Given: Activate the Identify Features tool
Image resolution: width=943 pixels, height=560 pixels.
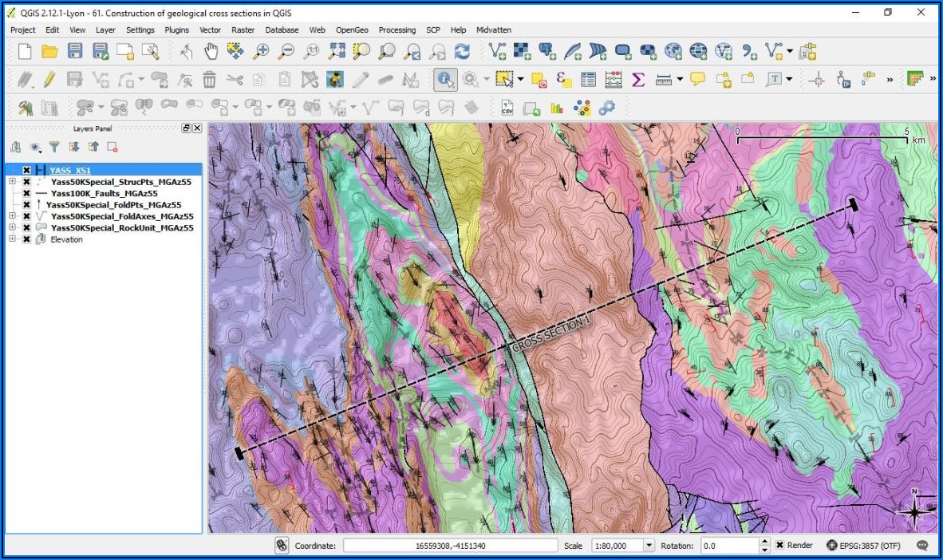Looking at the screenshot, I should [445, 79].
